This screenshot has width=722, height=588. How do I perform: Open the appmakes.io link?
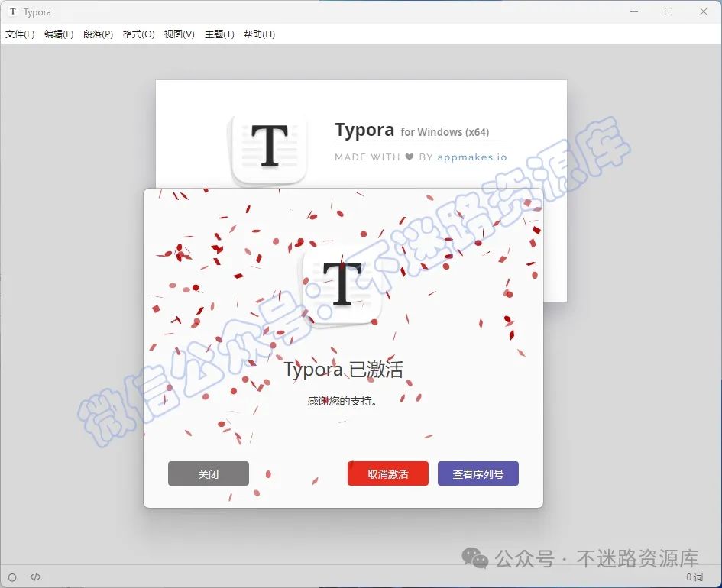coord(472,157)
